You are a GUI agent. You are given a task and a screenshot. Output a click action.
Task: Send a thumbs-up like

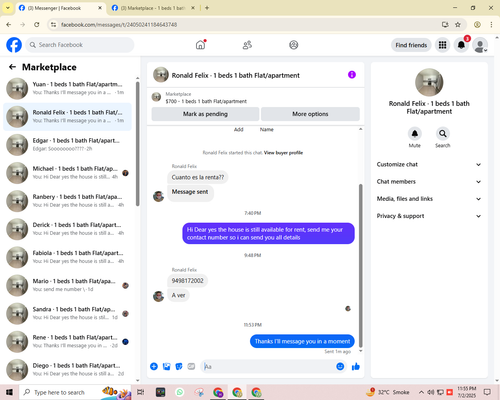point(356,367)
